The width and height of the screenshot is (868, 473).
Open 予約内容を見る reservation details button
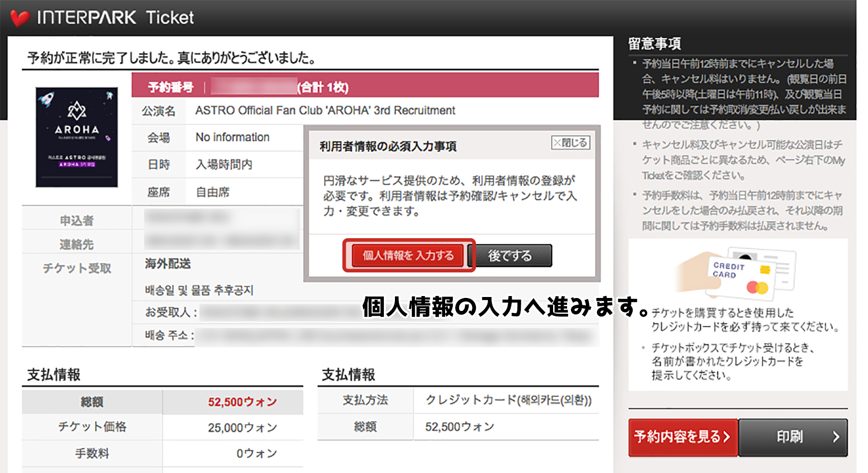point(683,437)
